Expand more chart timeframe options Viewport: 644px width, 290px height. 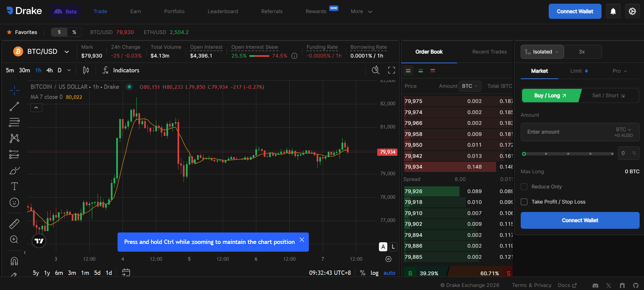[69, 70]
